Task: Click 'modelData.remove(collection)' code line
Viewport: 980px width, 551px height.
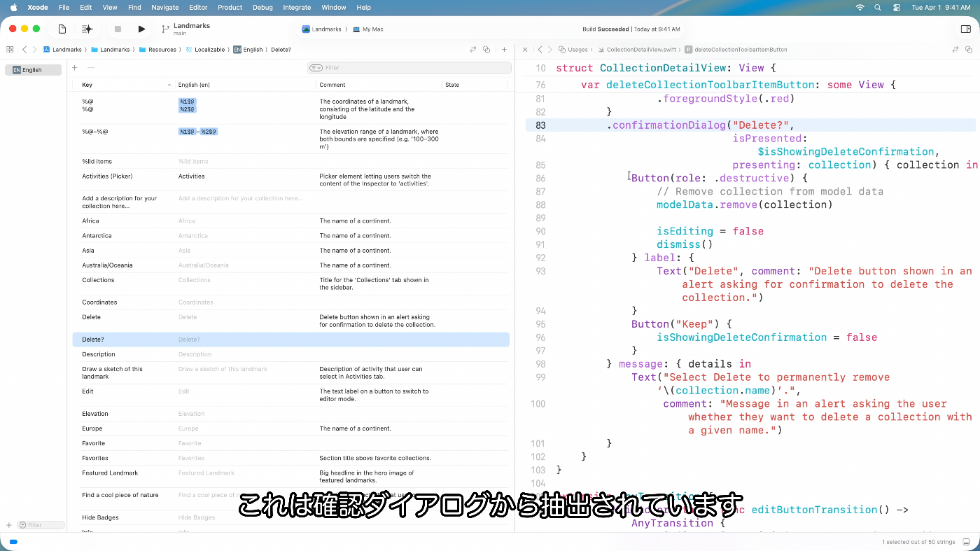Action: (745, 205)
